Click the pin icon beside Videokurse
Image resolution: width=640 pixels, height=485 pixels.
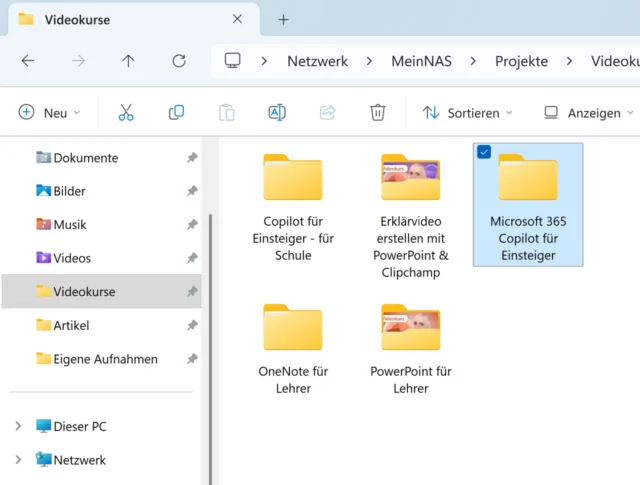point(192,291)
